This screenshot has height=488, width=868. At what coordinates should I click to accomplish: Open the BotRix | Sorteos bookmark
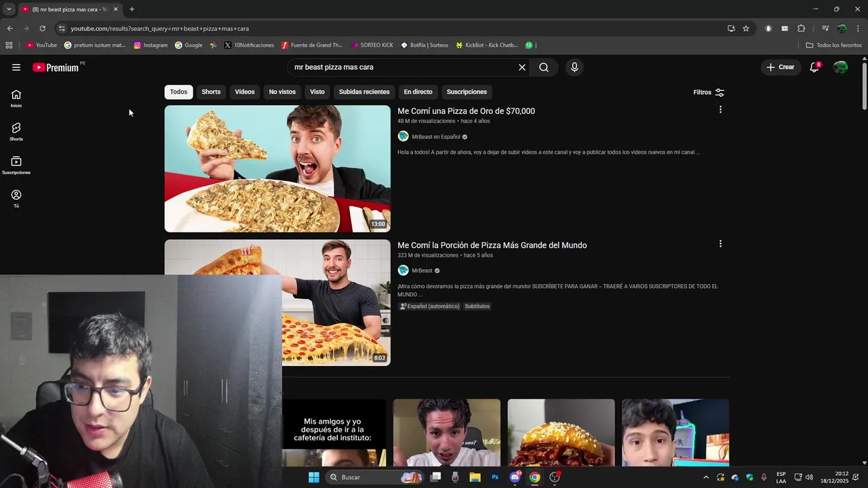[x=425, y=45]
